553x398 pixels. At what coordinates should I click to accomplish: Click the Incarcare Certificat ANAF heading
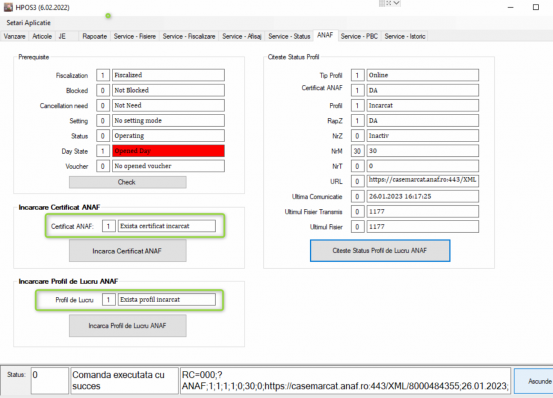pyautogui.click(x=59, y=207)
